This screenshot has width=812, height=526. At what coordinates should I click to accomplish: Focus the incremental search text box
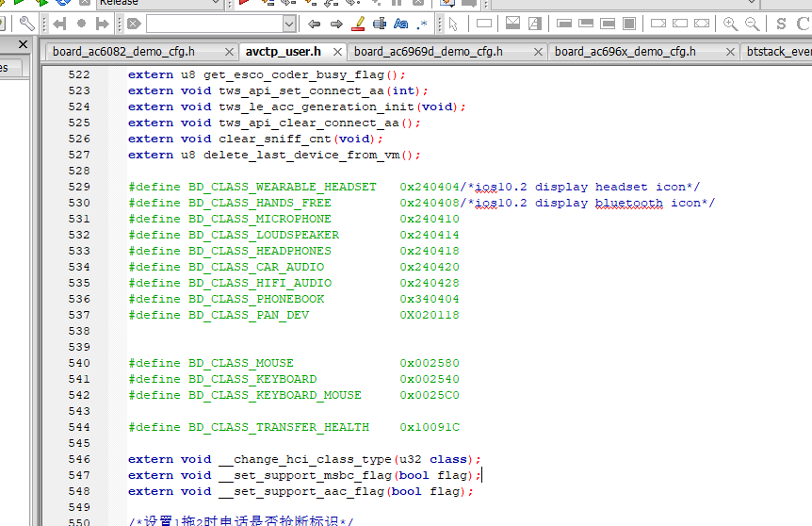click(x=215, y=24)
